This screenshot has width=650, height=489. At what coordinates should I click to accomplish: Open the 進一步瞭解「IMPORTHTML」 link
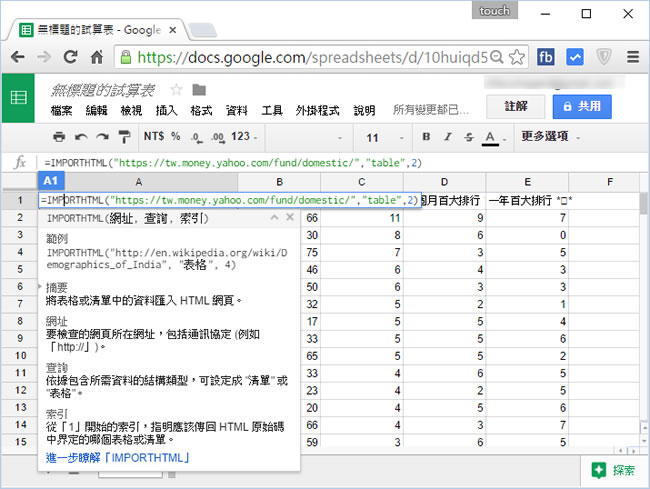118,458
